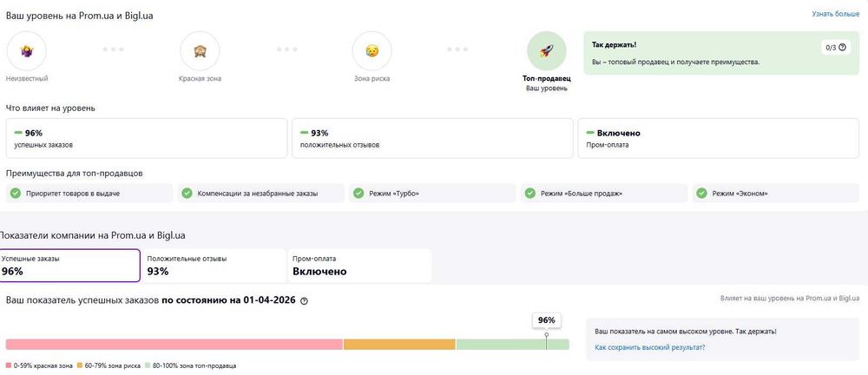Click the orange risk zone of the bar
This screenshot has width=868, height=375.
click(399, 344)
